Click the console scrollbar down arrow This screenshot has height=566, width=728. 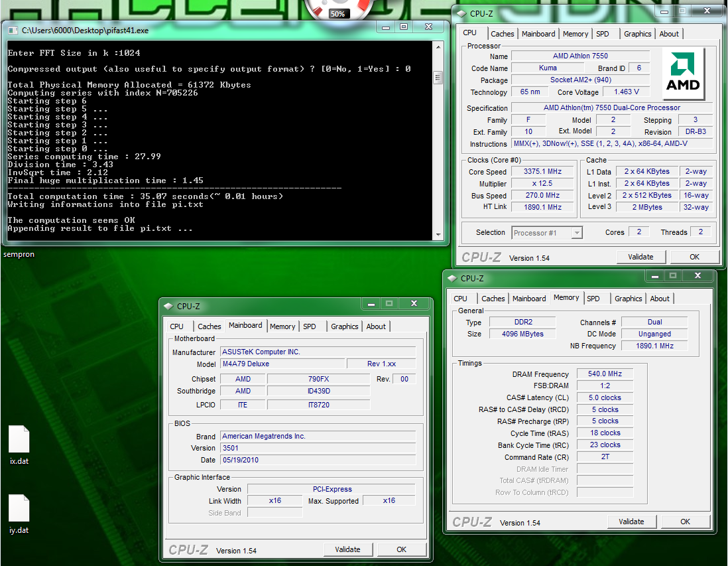[438, 235]
